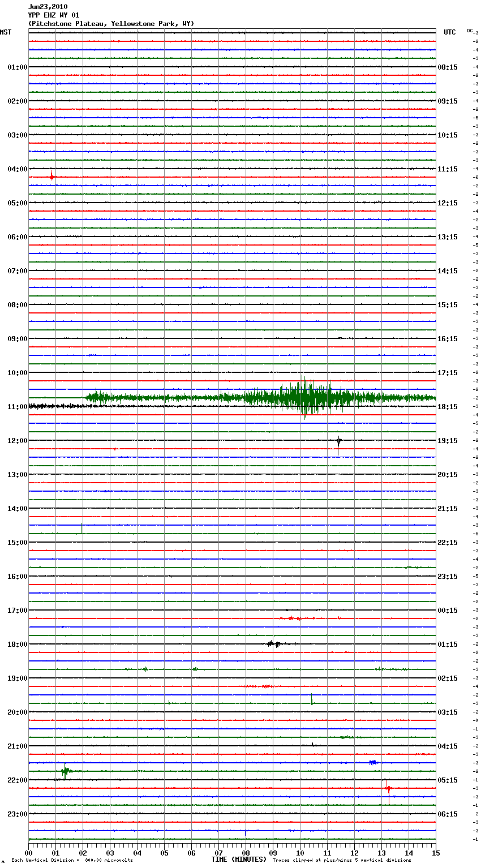
Task: Select the '20:00' MST hour label
Action: 18,712
